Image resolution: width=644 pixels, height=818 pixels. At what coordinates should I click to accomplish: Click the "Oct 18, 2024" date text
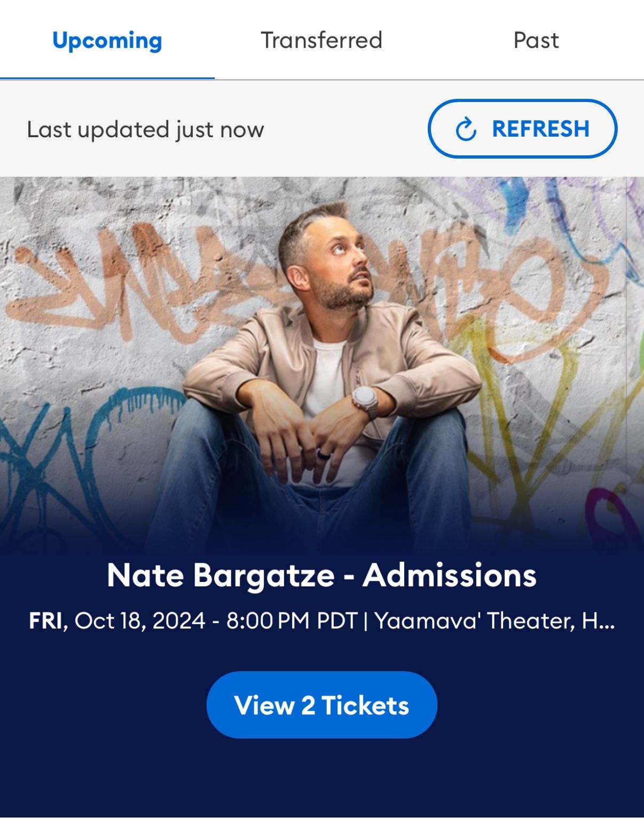point(140,620)
